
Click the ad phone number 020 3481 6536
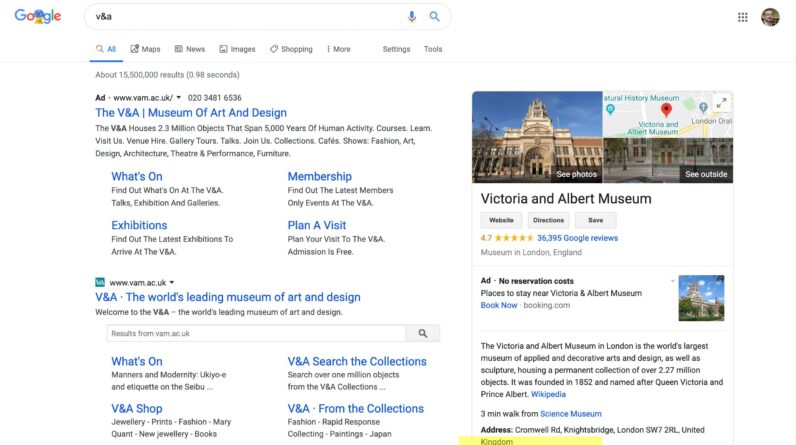pyautogui.click(x=214, y=97)
